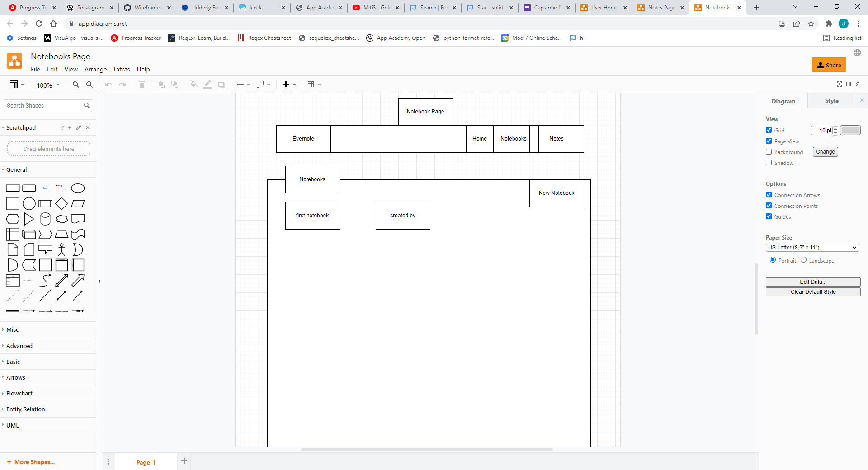Click the Edit Data button

(813, 282)
